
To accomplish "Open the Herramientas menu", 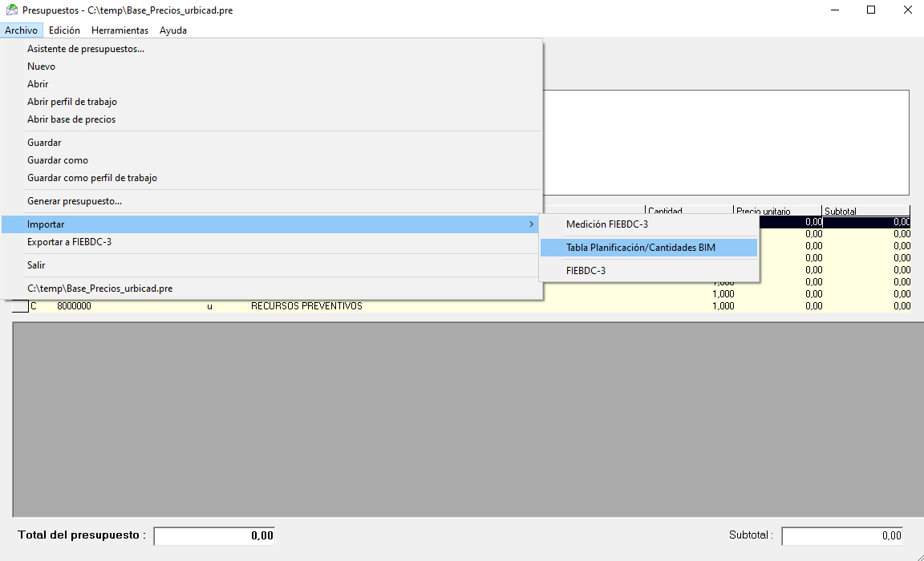I will tap(120, 30).
